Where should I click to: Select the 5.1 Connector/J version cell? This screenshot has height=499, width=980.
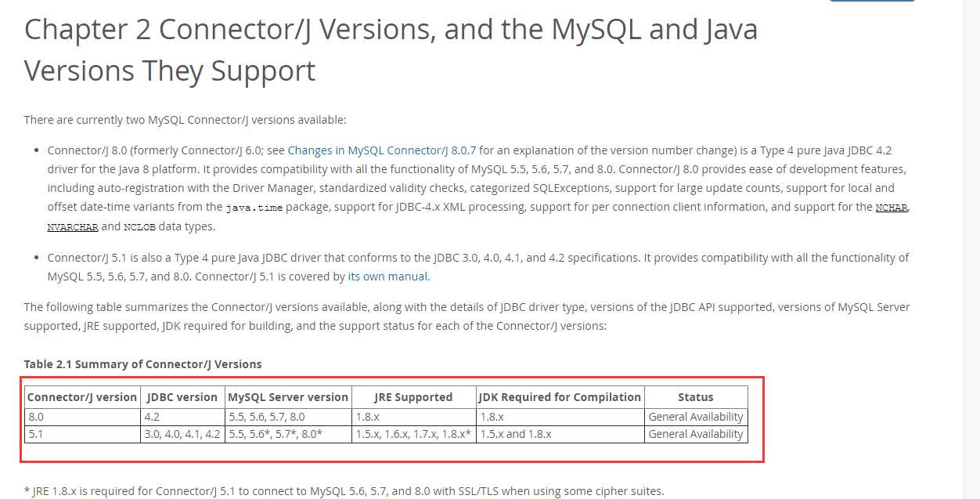click(82, 434)
